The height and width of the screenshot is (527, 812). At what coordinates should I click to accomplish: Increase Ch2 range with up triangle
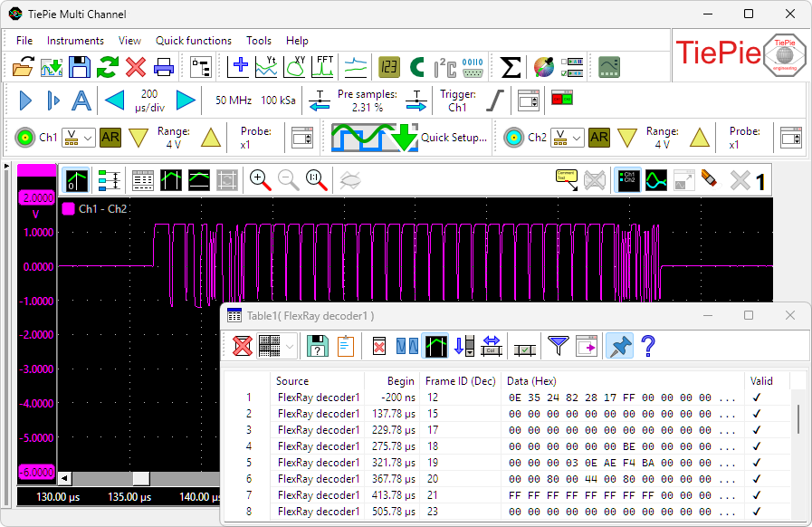[700, 138]
